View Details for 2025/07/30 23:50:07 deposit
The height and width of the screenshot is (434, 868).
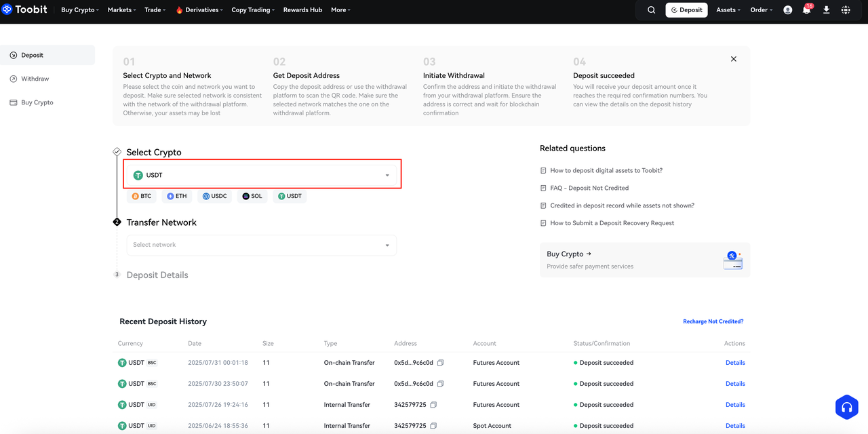(x=735, y=384)
